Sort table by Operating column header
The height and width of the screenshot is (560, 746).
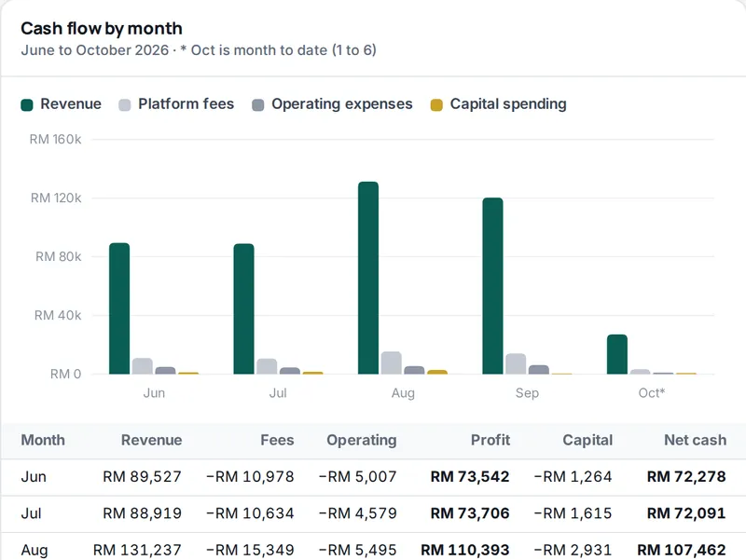point(362,440)
